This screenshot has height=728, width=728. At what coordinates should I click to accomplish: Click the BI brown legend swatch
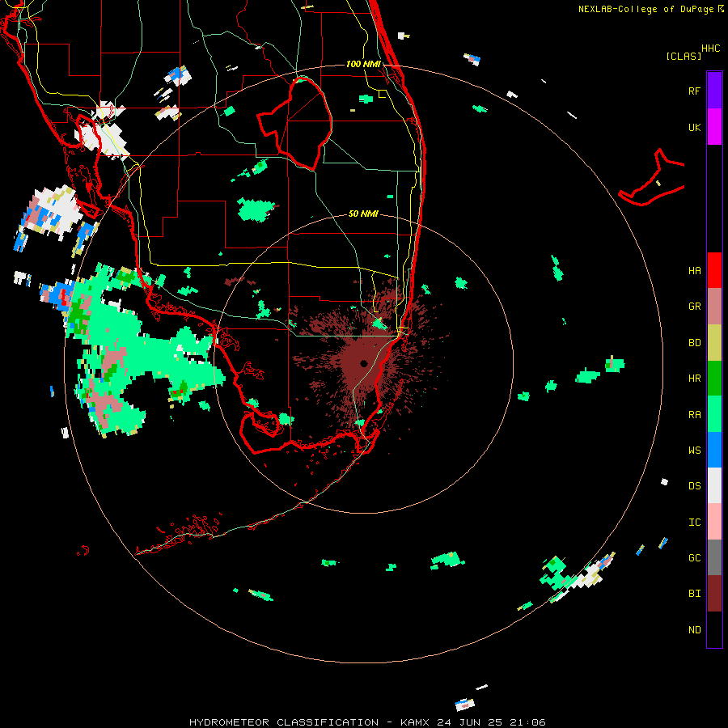(x=714, y=594)
